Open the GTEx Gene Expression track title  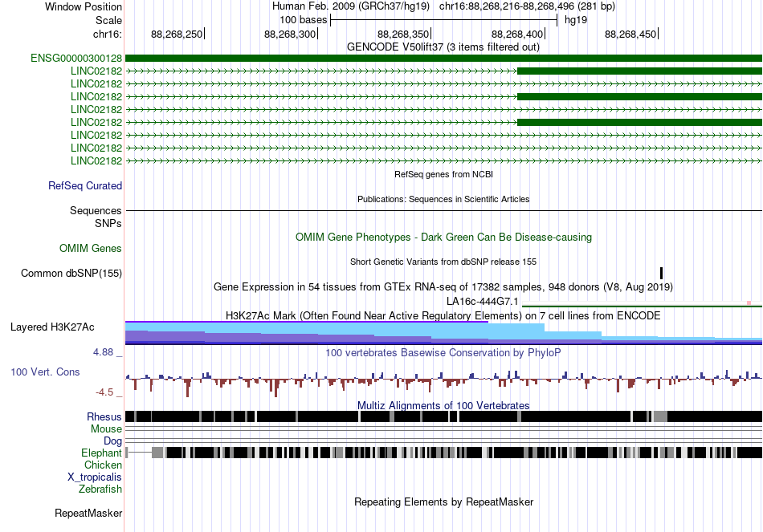[443, 287]
